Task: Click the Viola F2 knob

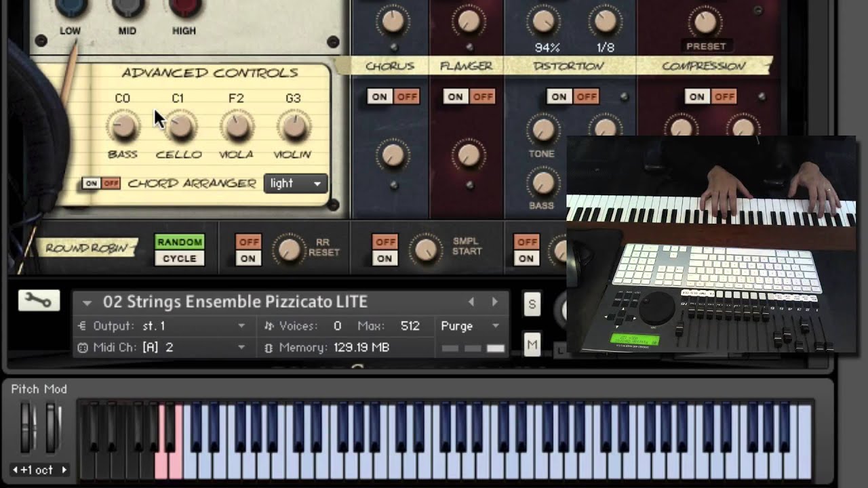Action: pyautogui.click(x=237, y=126)
